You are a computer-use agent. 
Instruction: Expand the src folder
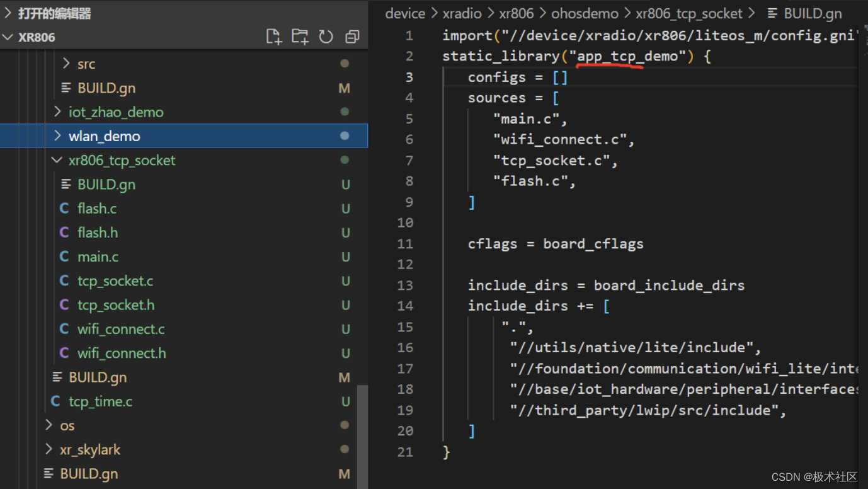click(x=66, y=64)
